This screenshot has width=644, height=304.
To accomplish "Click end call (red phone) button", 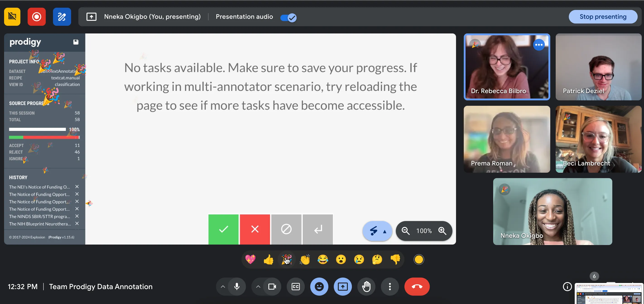I will coord(417,286).
